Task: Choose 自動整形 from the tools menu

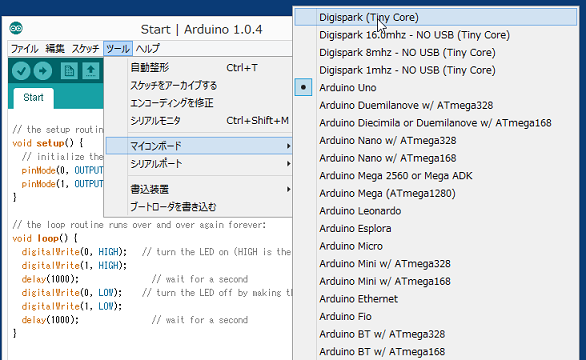Action: (x=198, y=68)
